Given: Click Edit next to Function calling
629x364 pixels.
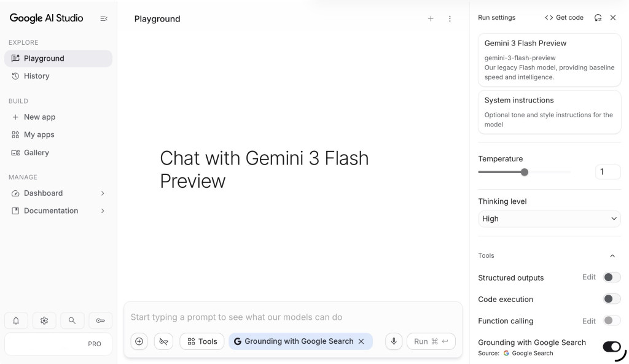Looking at the screenshot, I should 589,321.
